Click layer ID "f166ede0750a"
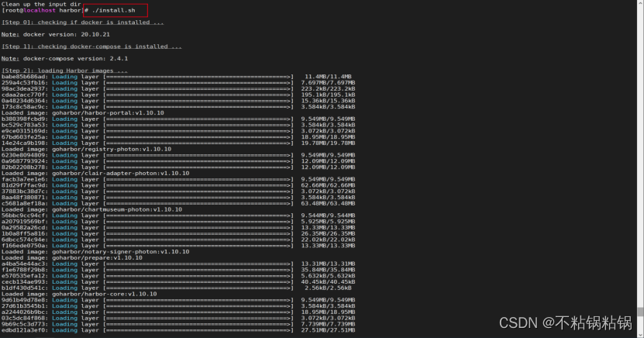 pos(23,246)
